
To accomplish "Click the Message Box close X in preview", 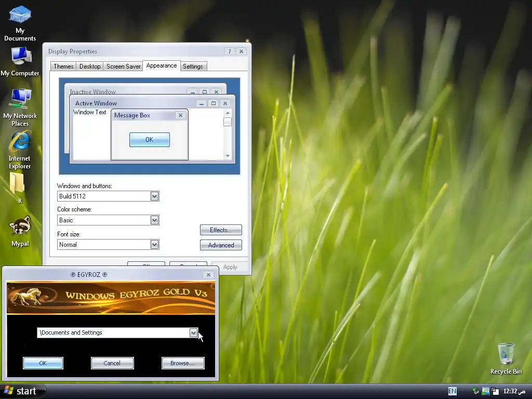I will [x=180, y=115].
